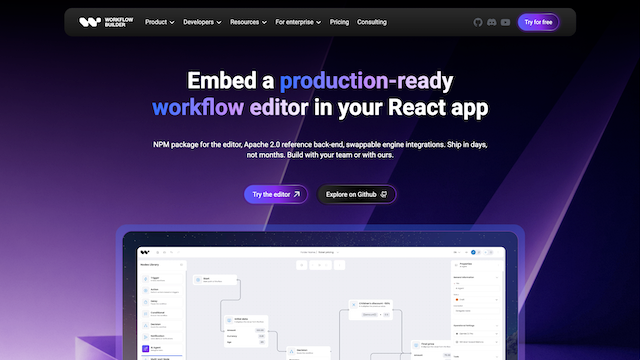This screenshot has height=360, width=640.
Task: Select the Trigger node in the Nodes Library
Action: [162, 279]
